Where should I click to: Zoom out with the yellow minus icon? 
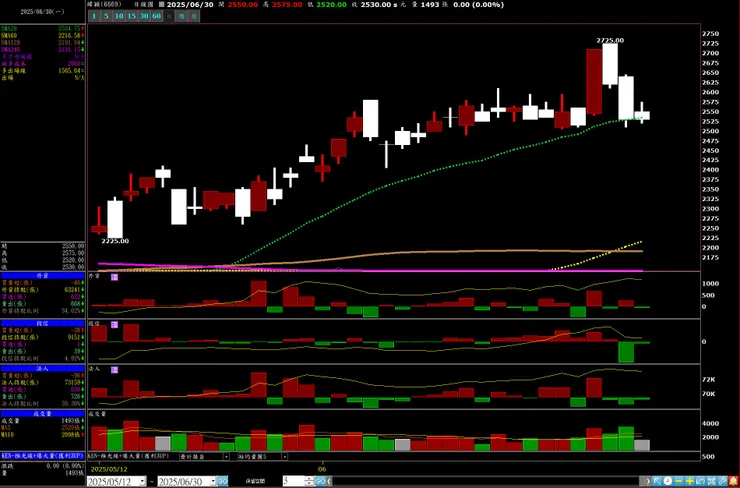click(x=679, y=481)
